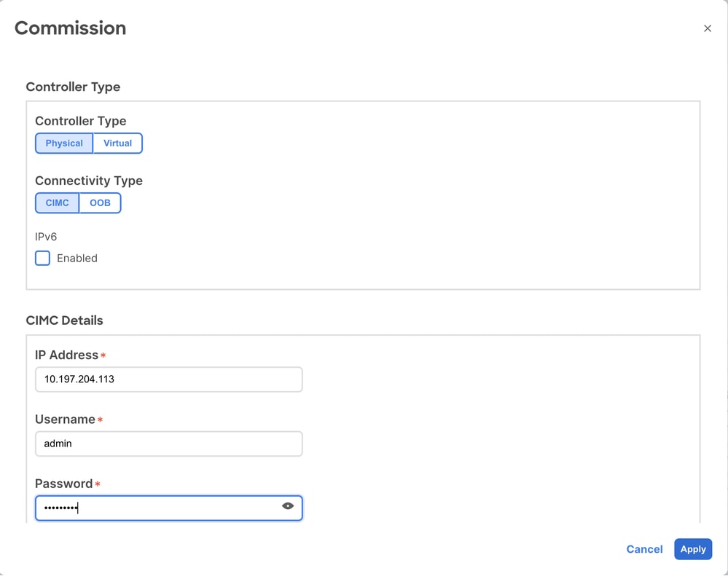Click the Username field label
The height and width of the screenshot is (579, 728).
pyautogui.click(x=65, y=420)
